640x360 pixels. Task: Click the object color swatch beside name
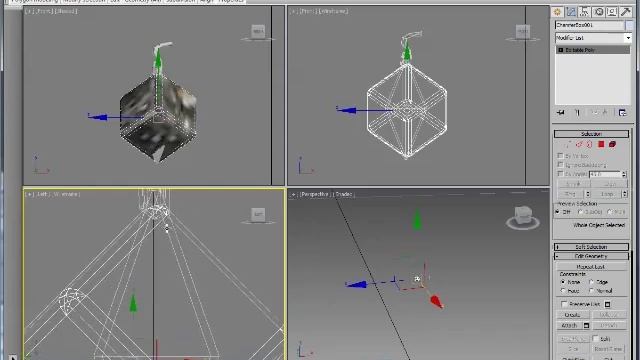click(x=629, y=25)
